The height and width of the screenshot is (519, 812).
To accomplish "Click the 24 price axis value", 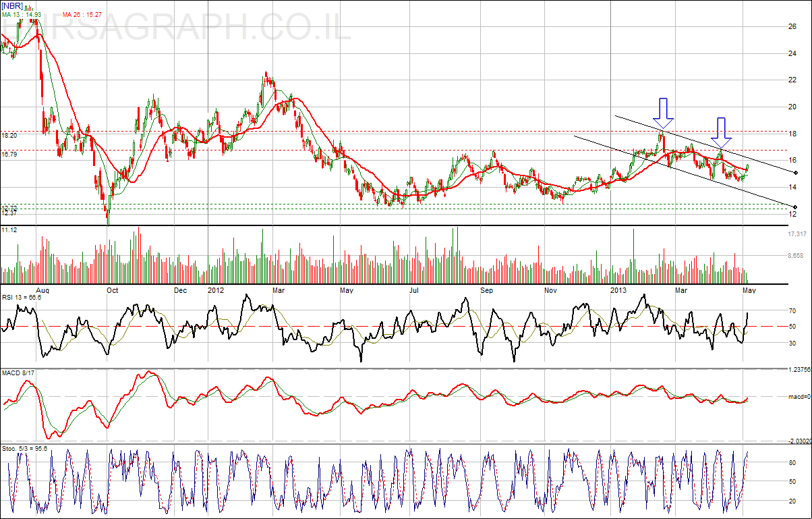I will pyautogui.click(x=792, y=53).
